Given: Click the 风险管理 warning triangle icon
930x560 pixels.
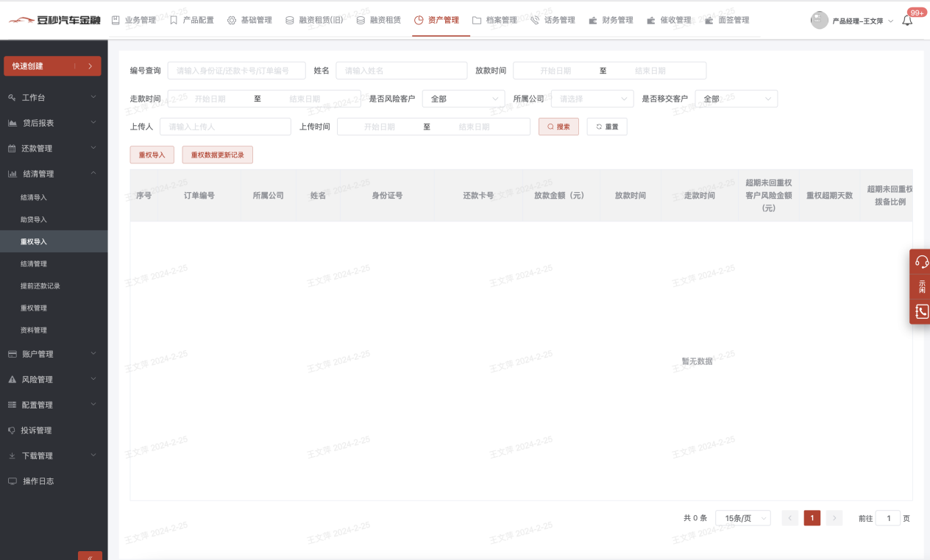Looking at the screenshot, I should click(x=12, y=380).
